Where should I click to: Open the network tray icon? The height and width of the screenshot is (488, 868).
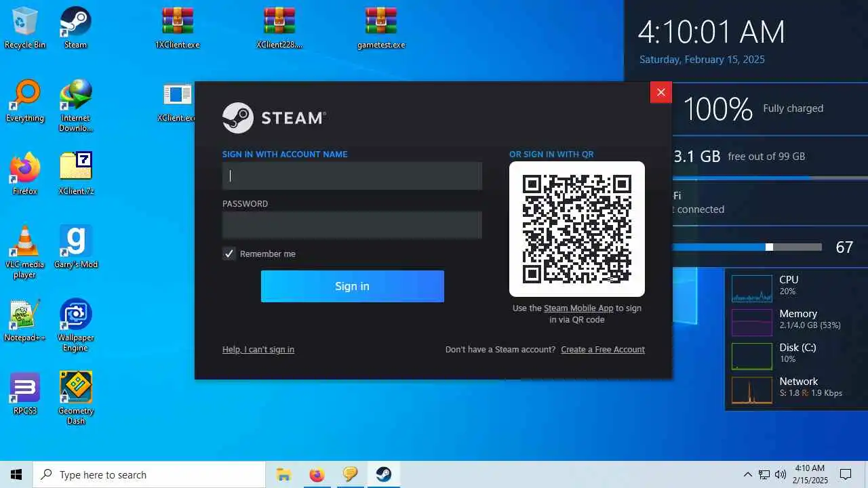coord(764,474)
